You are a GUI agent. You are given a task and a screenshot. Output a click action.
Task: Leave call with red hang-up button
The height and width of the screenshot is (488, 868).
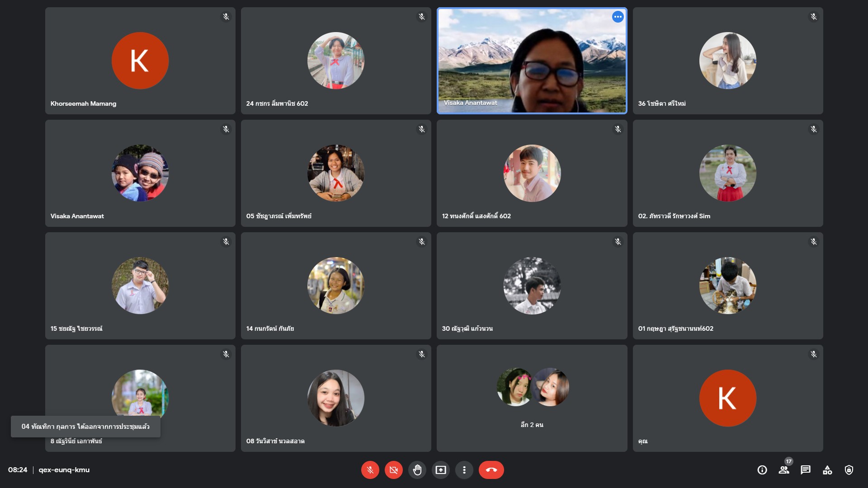491,470
